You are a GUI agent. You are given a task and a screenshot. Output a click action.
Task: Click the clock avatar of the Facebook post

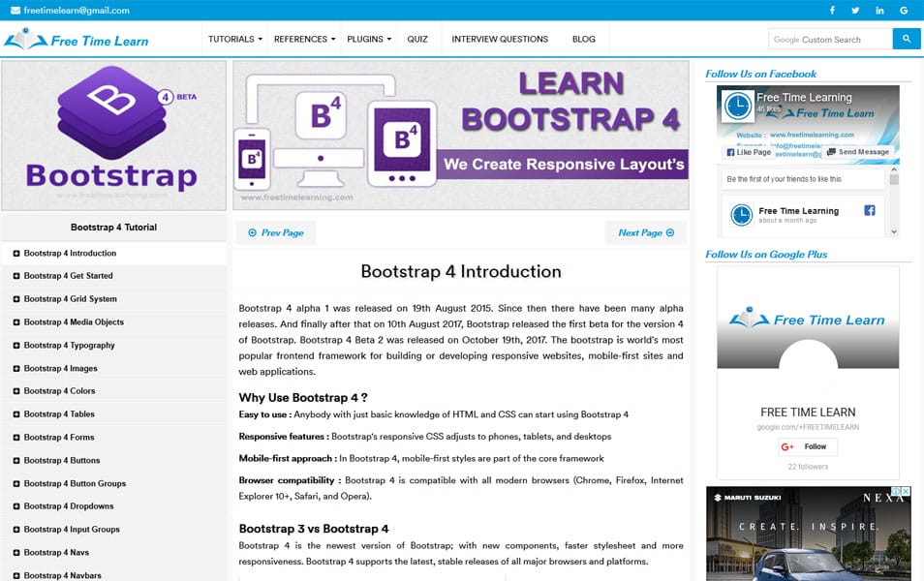click(x=741, y=215)
